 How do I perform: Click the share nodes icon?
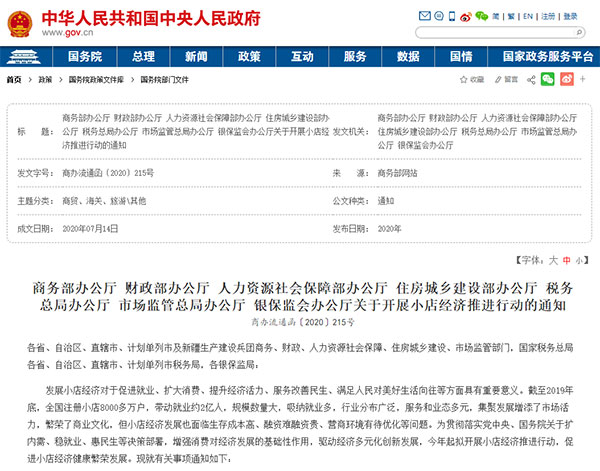click(531, 80)
